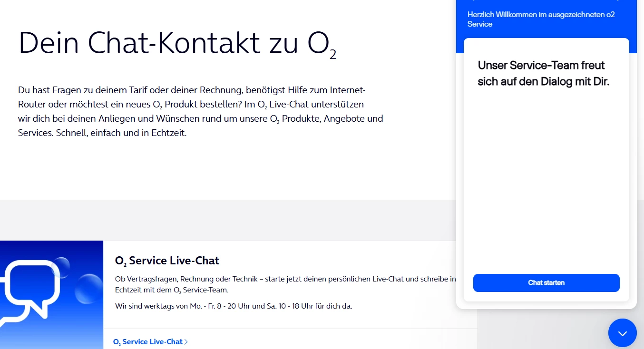The image size is (644, 349).
Task: Click the "Dein Chat-Kontakt zu O2" page heading
Action: tap(177, 43)
